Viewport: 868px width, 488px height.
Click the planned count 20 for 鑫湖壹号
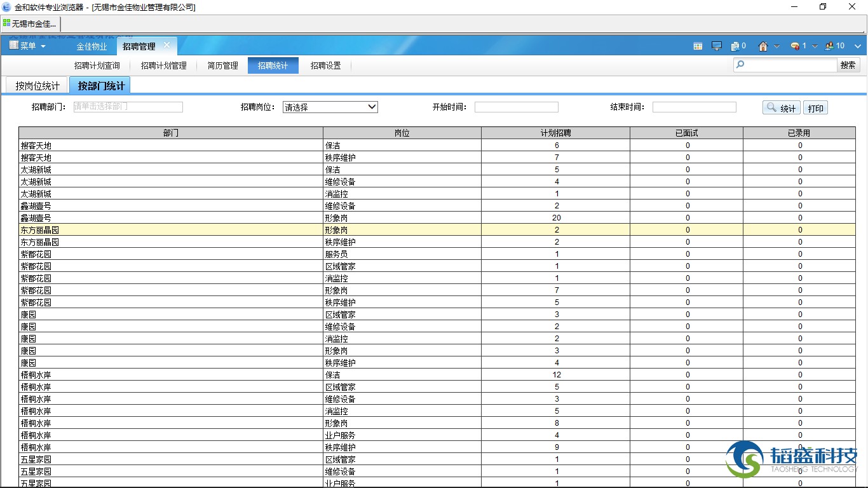556,218
